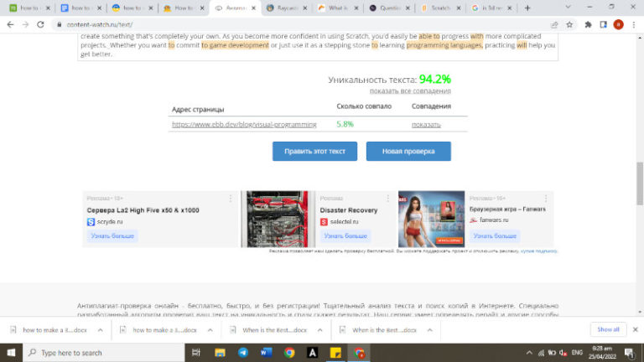Switch to the Raycasting browser tab
This screenshot has height=362, width=644.
click(285, 8)
